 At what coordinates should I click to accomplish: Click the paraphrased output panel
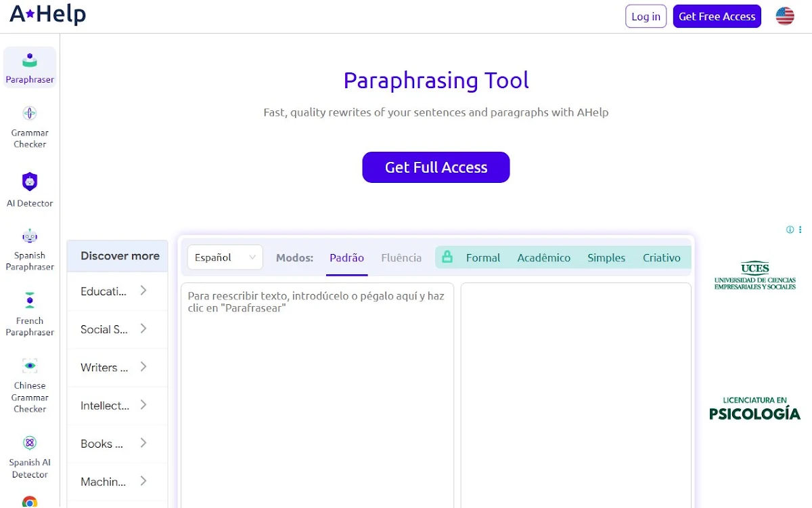point(576,395)
